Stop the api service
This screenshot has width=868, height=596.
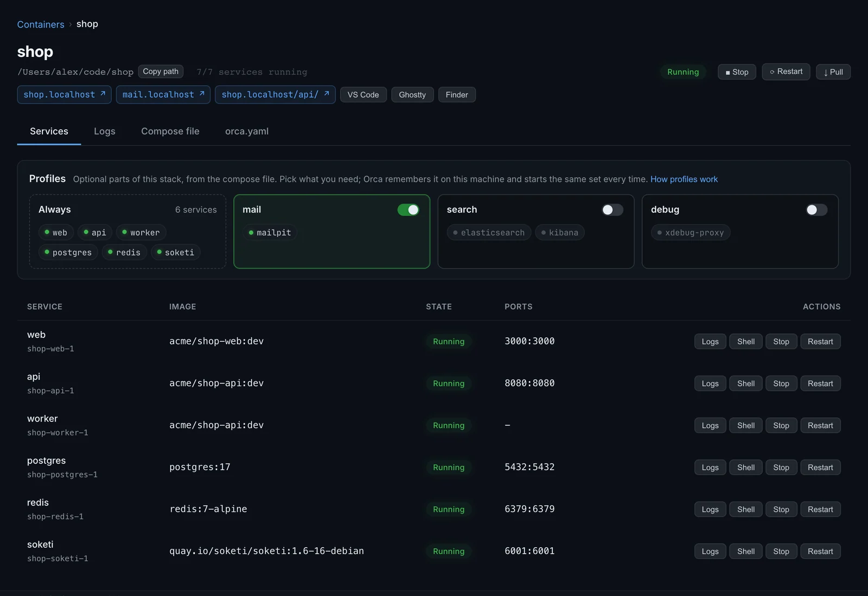781,383
